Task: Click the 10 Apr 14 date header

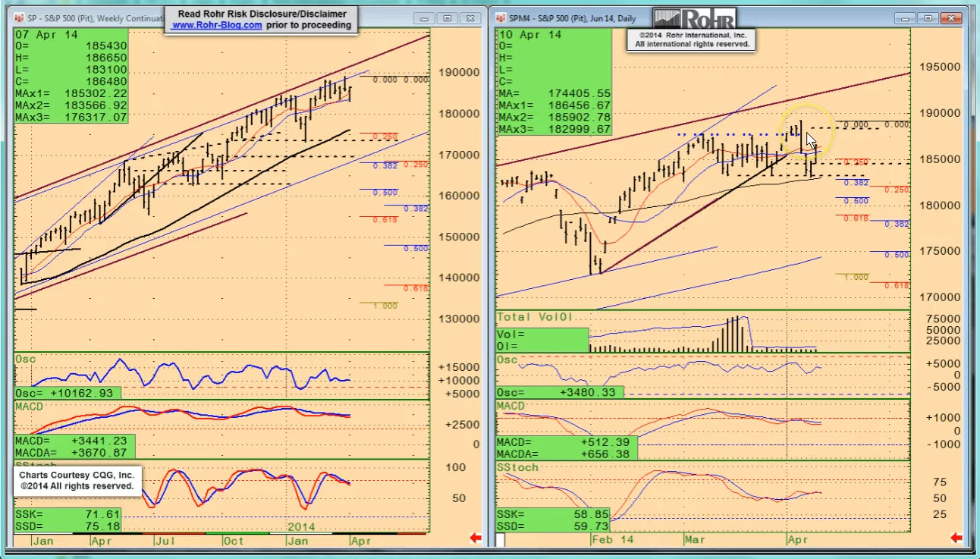Action: (529, 35)
